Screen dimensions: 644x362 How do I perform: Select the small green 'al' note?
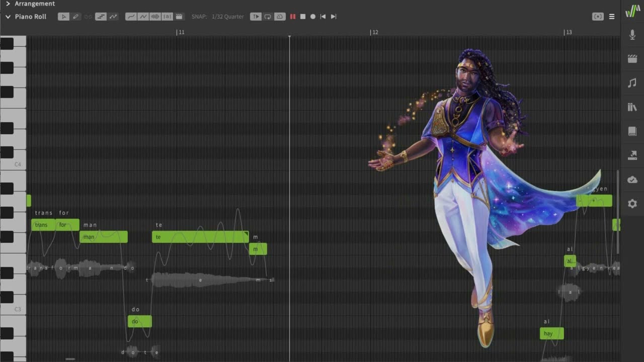tap(570, 261)
